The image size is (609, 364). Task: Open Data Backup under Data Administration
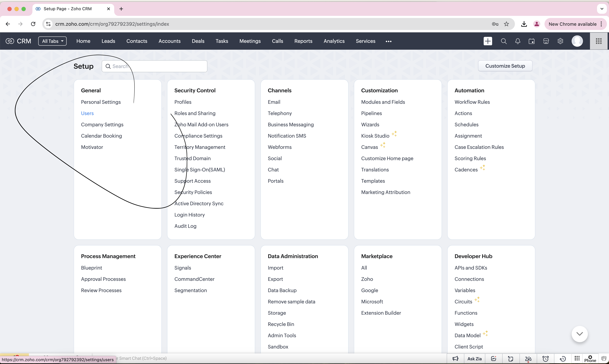click(282, 290)
